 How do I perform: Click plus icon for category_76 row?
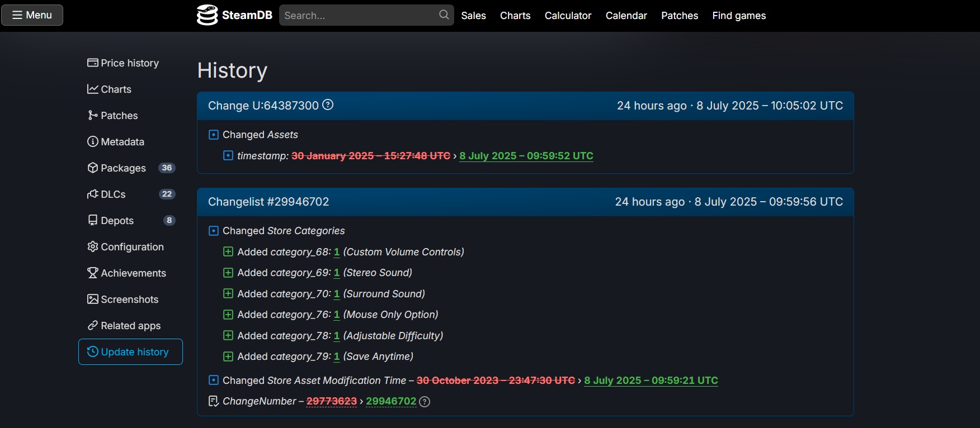228,315
